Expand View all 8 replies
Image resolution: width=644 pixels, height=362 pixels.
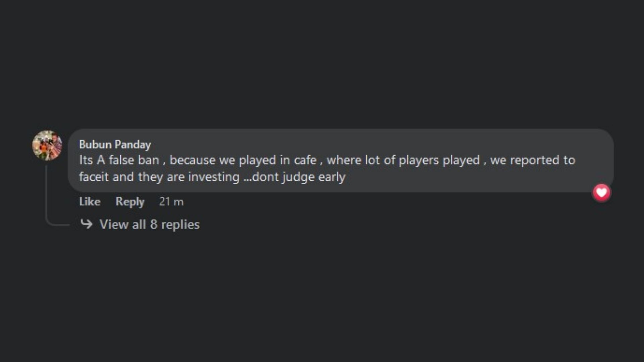click(x=149, y=224)
